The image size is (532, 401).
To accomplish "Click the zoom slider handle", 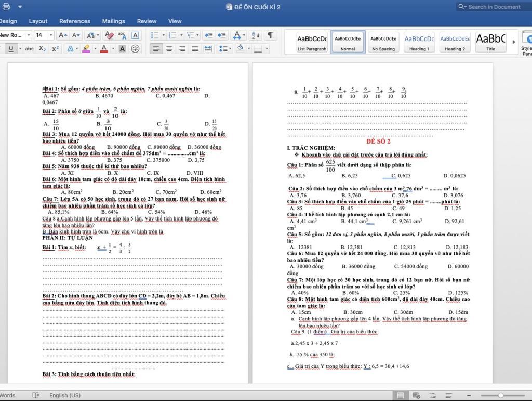I will [x=500, y=396].
